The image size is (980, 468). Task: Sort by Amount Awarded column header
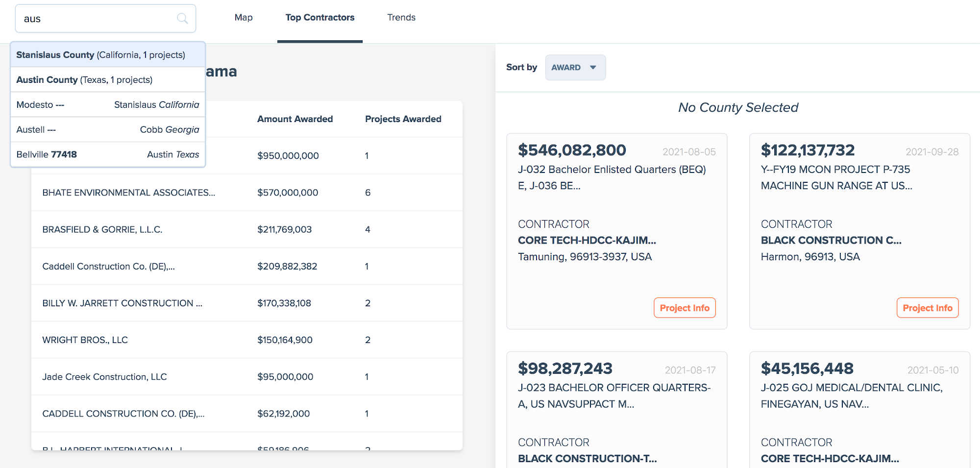tap(294, 119)
